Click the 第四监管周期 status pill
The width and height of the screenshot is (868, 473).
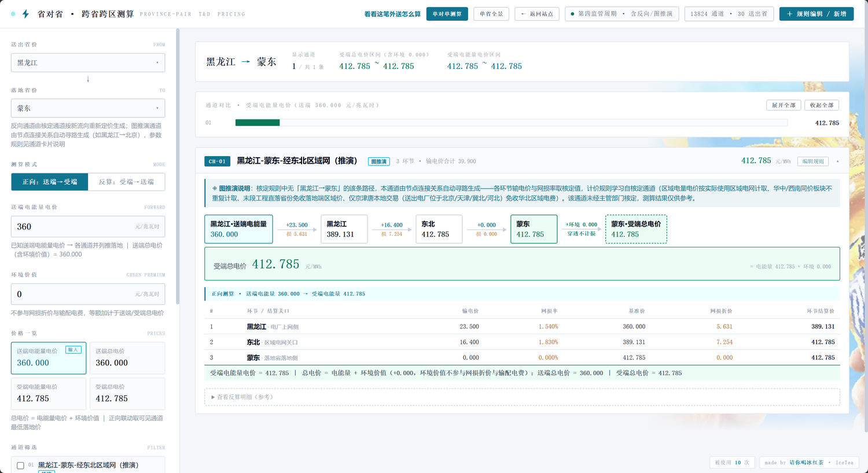click(x=621, y=14)
